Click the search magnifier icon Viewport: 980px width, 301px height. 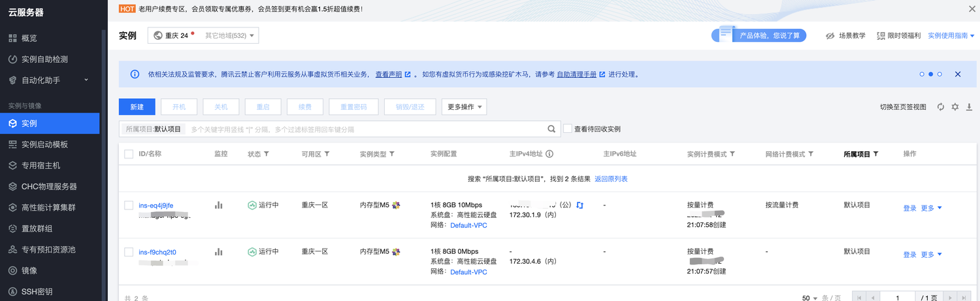[x=551, y=130]
